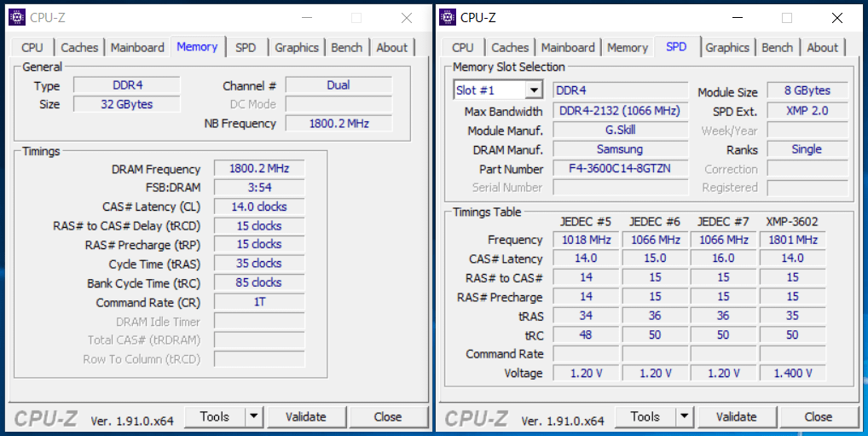Click the DDR4 Type field
Image resolution: width=868 pixels, height=436 pixels.
click(127, 85)
